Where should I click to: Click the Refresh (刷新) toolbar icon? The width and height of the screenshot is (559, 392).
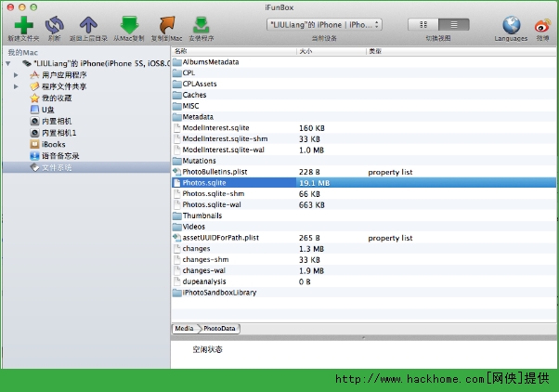pyautogui.click(x=55, y=25)
